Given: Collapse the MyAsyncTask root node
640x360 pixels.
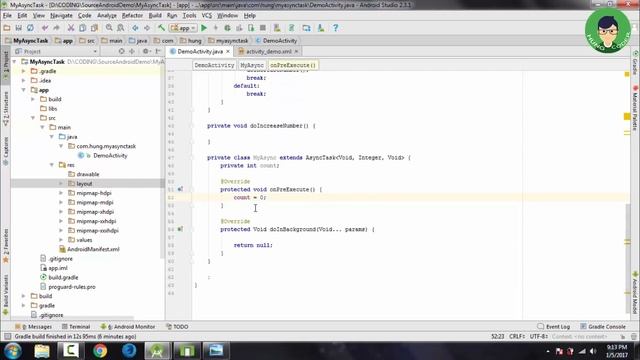Looking at the screenshot, I should pos(15,62).
